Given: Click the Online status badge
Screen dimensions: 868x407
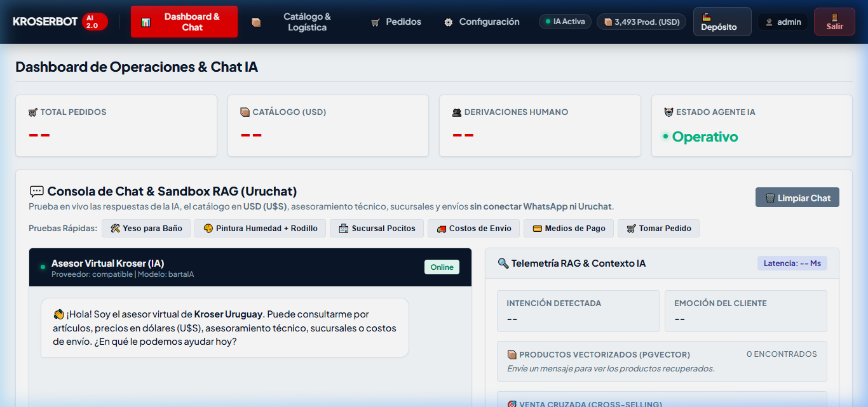Looking at the screenshot, I should [442, 267].
